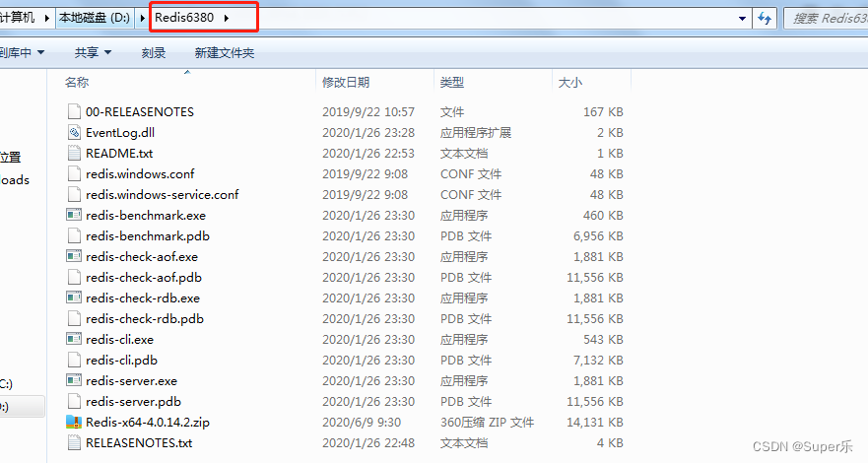Click the redis.windows.conf file icon

74,173
